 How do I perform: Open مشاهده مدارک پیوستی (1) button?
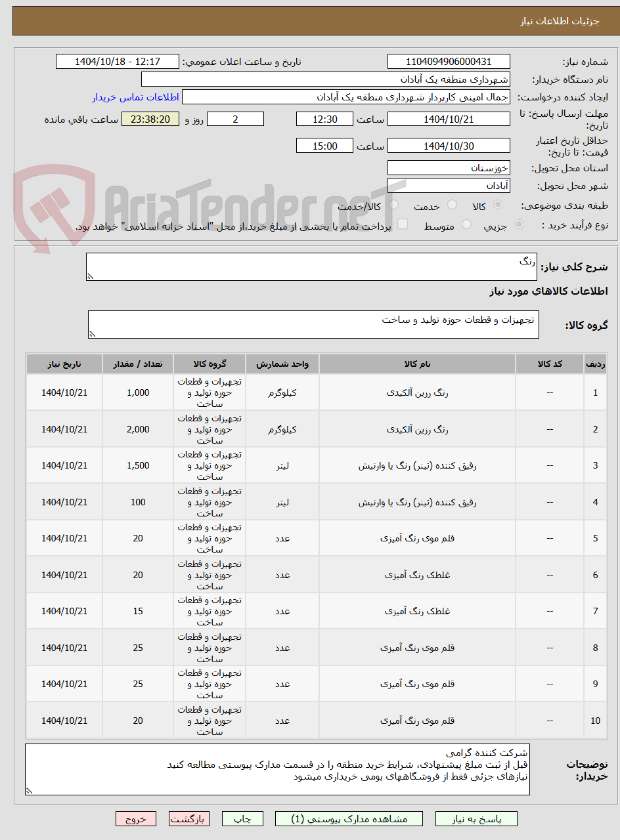(349, 819)
